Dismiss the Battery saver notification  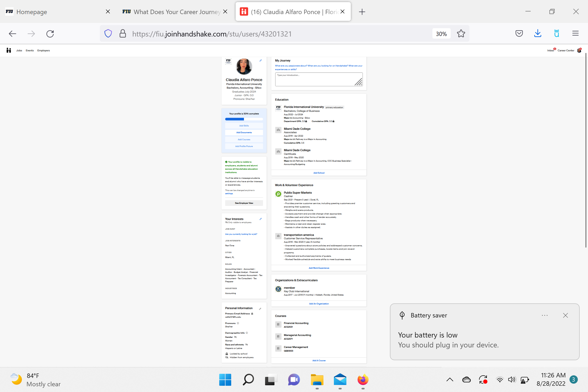565,315
